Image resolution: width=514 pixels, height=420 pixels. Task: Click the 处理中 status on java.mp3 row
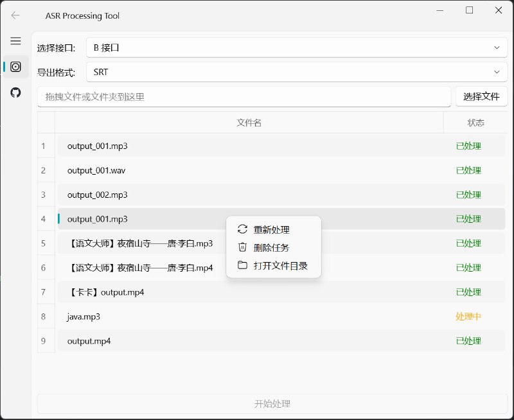470,317
